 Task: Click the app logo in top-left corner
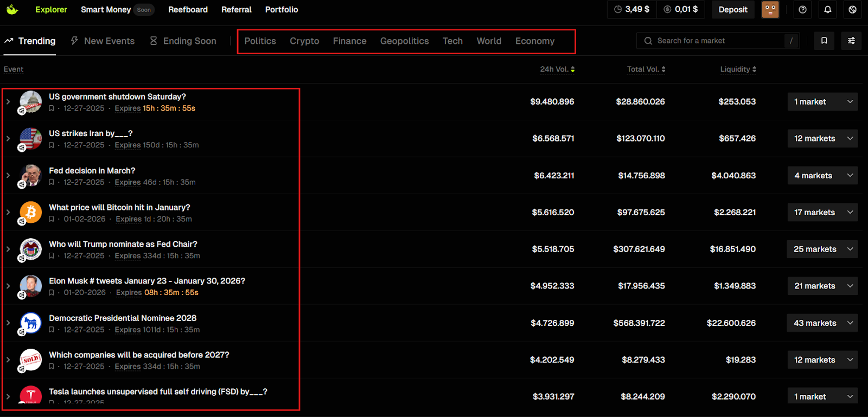point(12,9)
